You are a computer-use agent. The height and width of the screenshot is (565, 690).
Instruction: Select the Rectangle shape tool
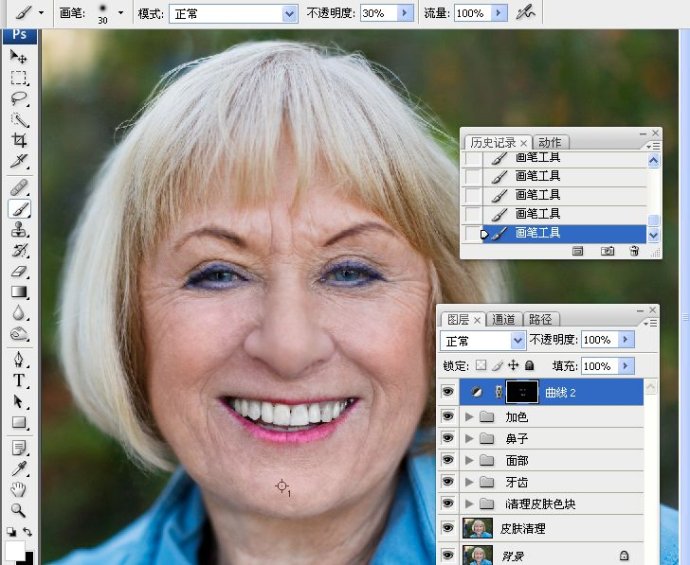[18, 423]
